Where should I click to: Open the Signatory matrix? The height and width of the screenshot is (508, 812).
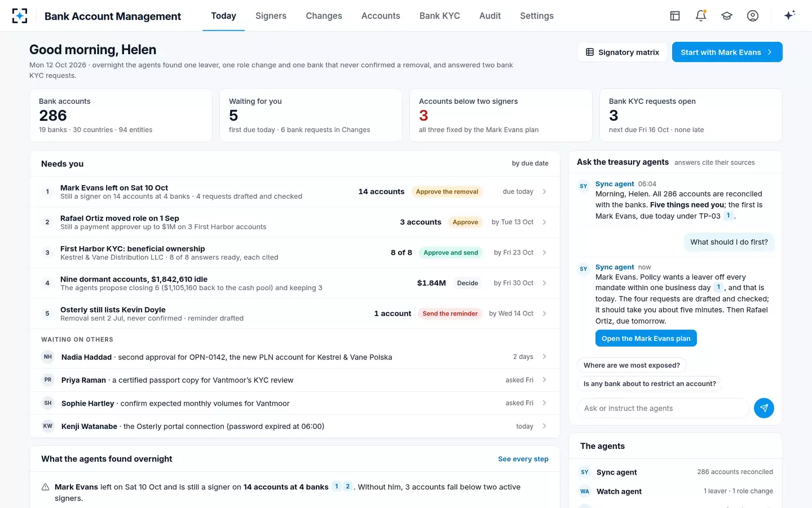pyautogui.click(x=623, y=52)
